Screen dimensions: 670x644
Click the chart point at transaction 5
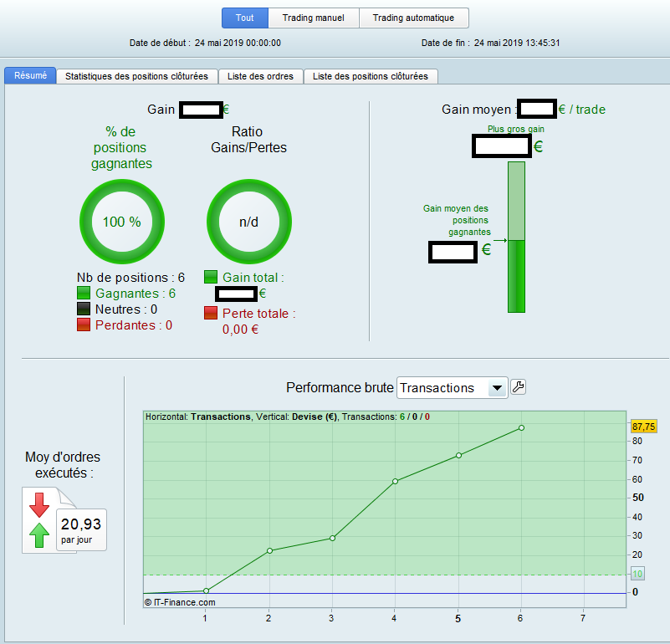click(458, 456)
